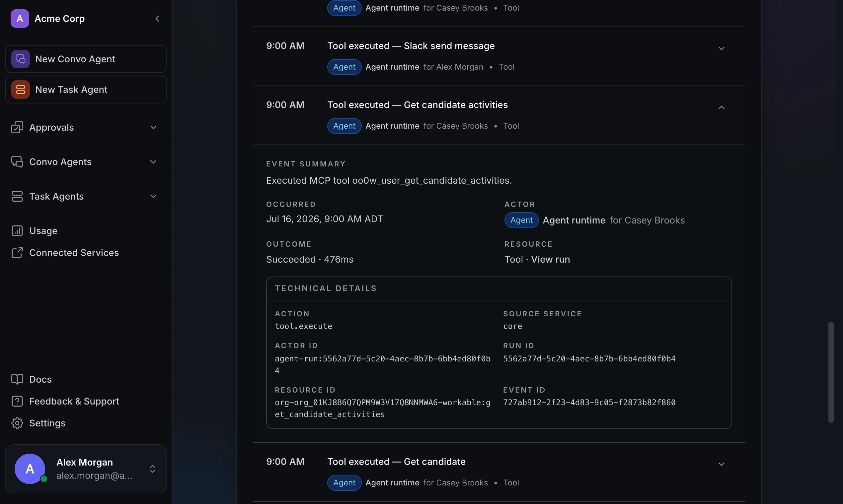Screen dimensions: 843x504
Task: Click the core source service value
Action: pos(512,326)
